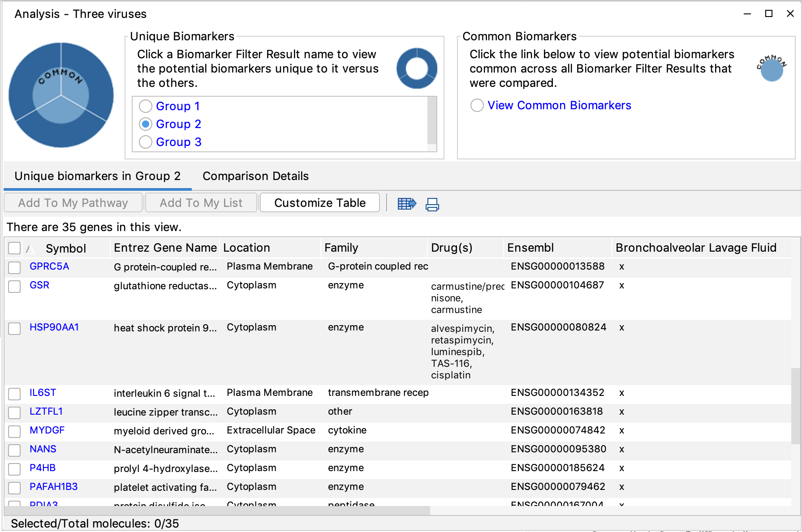Screen dimensions: 802x532
Task: Click the sort arrow in Symbol header
Action: (x=30, y=249)
